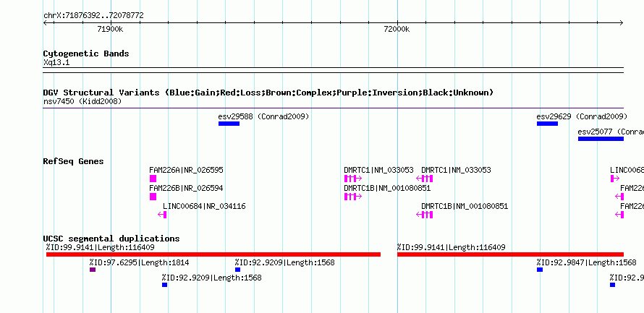Open the Cytogenetic Bands track title

(x=86, y=53)
